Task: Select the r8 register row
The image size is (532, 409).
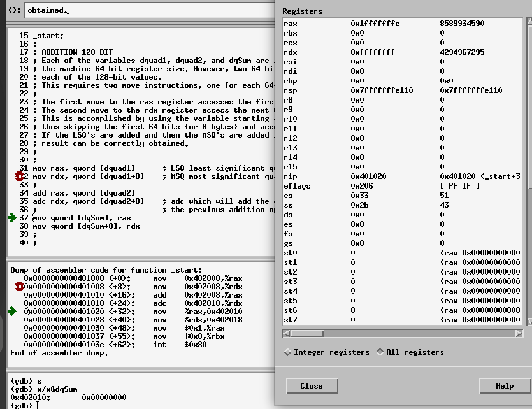Action: coord(403,100)
